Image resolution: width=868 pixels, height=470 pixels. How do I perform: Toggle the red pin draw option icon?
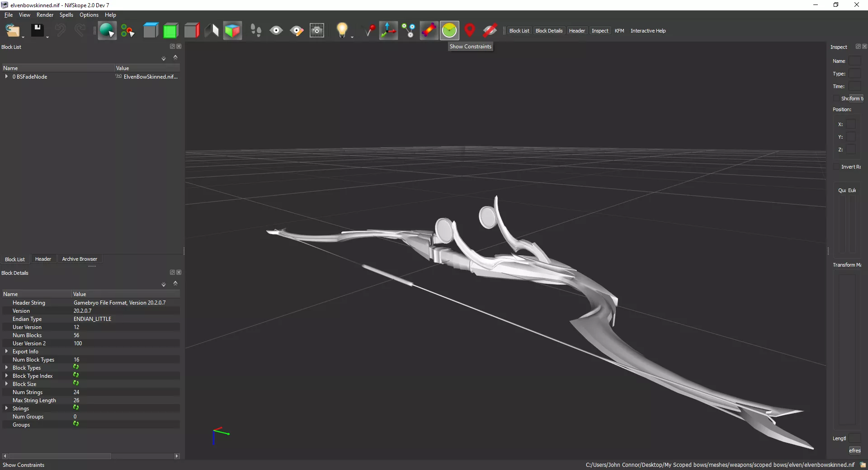pos(370,31)
